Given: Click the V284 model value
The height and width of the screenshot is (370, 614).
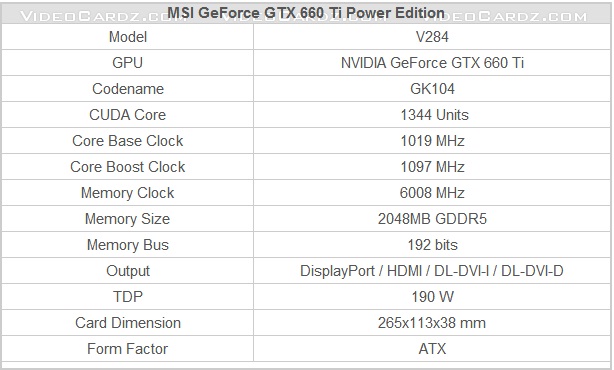Looking at the screenshot, I should (x=432, y=37).
